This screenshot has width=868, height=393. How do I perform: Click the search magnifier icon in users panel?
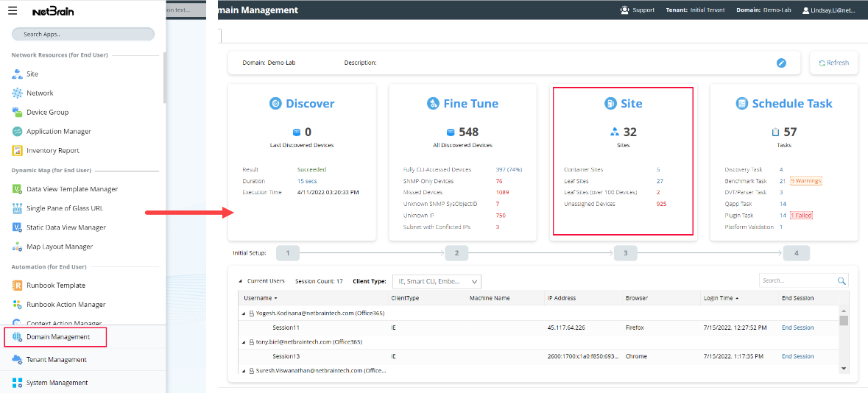(841, 281)
